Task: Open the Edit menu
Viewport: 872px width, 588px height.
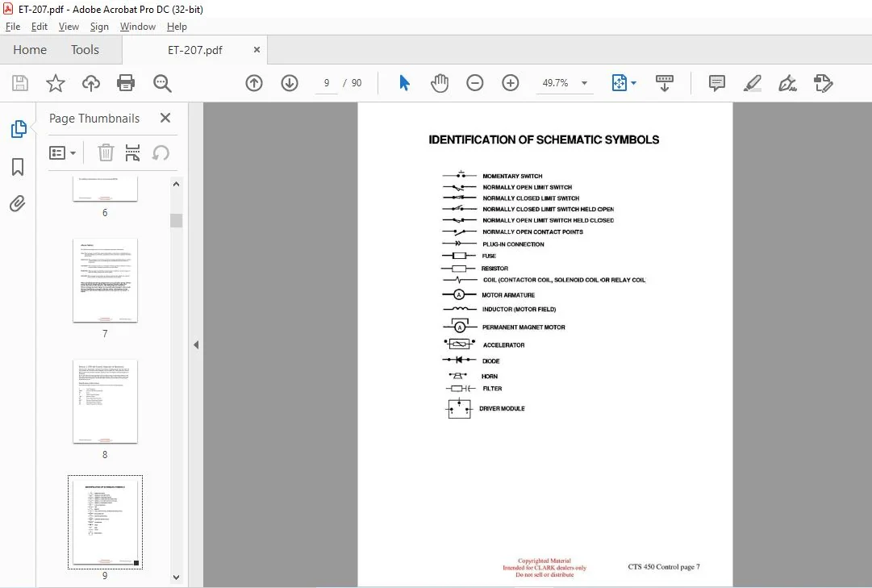Action: (39, 26)
